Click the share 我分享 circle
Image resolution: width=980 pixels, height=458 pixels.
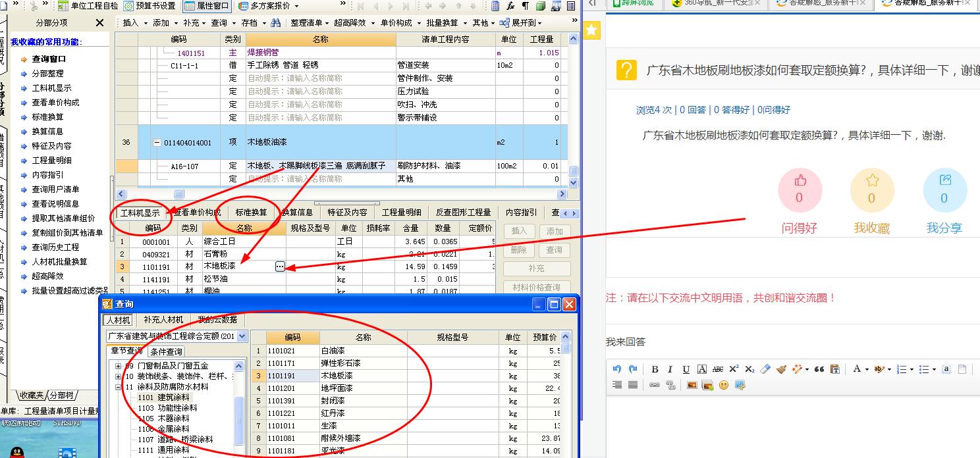(x=944, y=190)
